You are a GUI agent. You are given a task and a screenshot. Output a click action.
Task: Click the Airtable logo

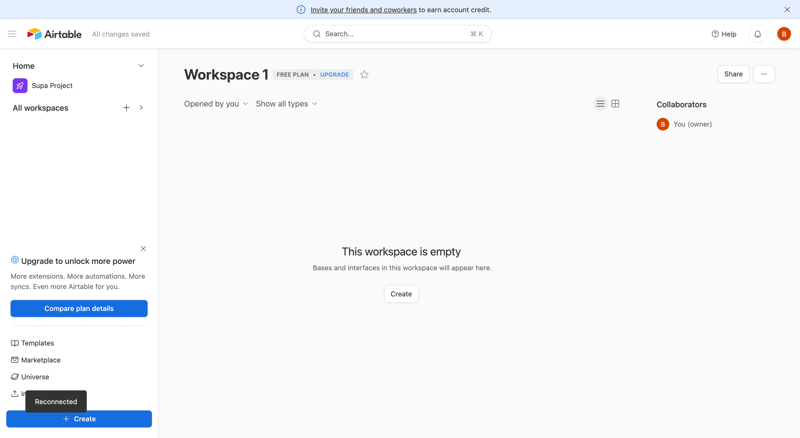tap(54, 34)
